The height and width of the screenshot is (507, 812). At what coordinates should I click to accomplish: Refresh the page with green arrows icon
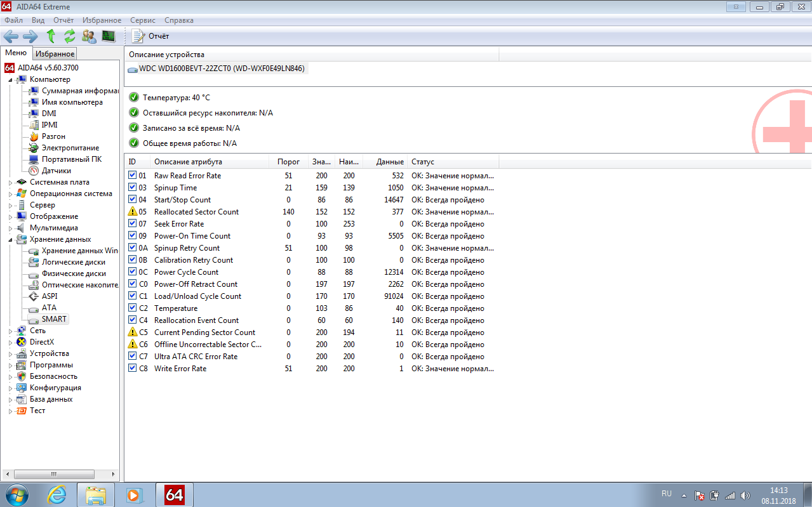pos(70,36)
